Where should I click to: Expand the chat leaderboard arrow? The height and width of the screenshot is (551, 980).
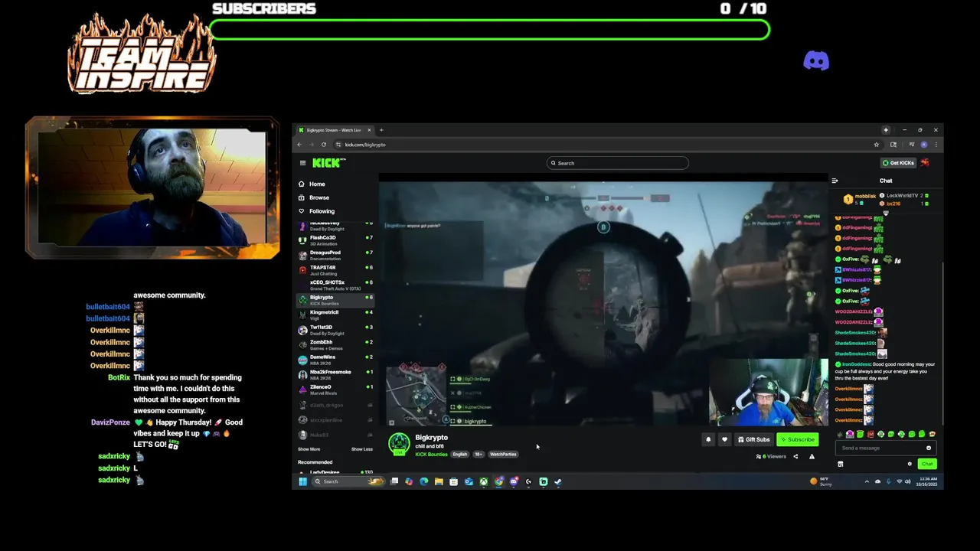[x=887, y=214]
